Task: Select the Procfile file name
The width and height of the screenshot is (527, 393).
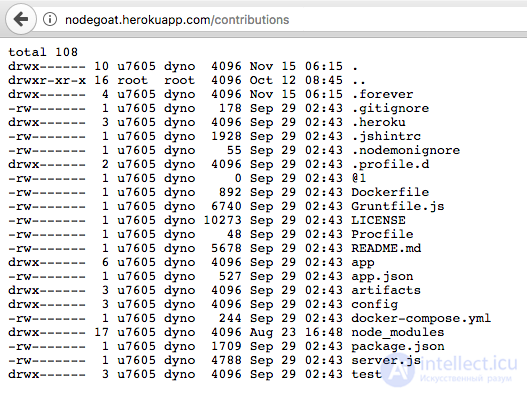Action: pyautogui.click(x=382, y=234)
